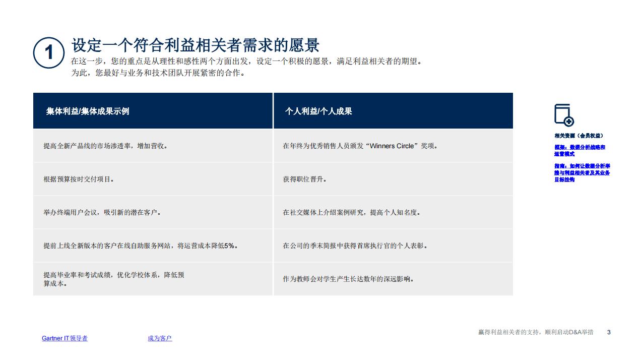Click the intro sentence starting '为此，您最好与业务'
644x363 pixels.
[x=159, y=73]
